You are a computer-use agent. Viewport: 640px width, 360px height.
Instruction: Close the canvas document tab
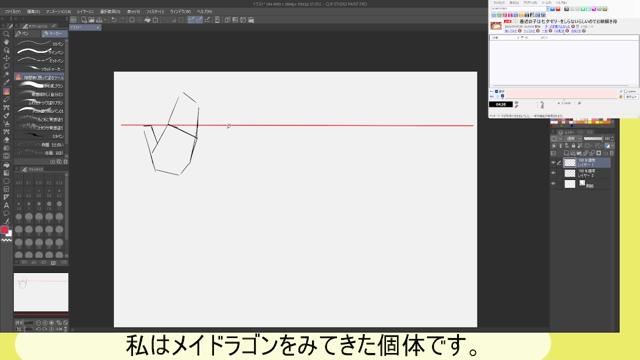[98, 27]
